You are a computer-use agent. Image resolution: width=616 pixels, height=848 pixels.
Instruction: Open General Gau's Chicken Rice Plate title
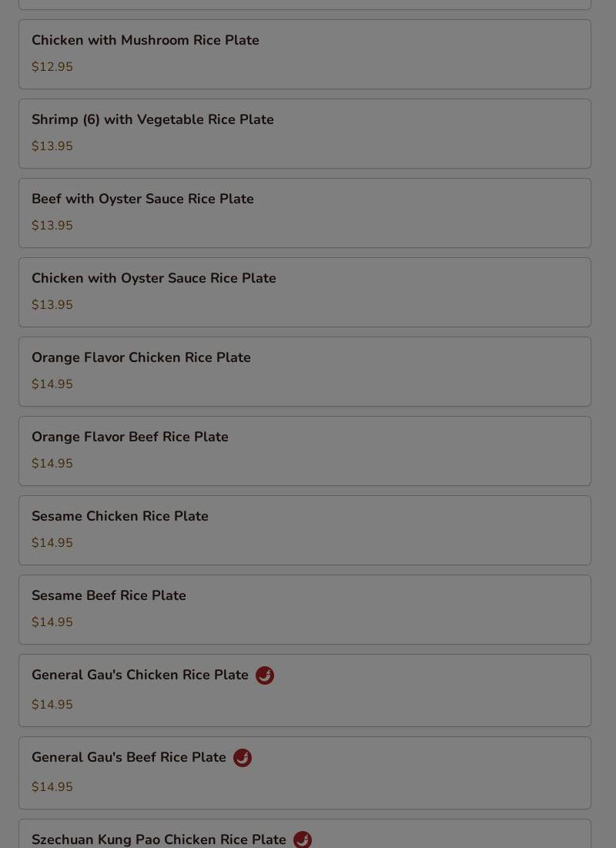tap(139, 675)
